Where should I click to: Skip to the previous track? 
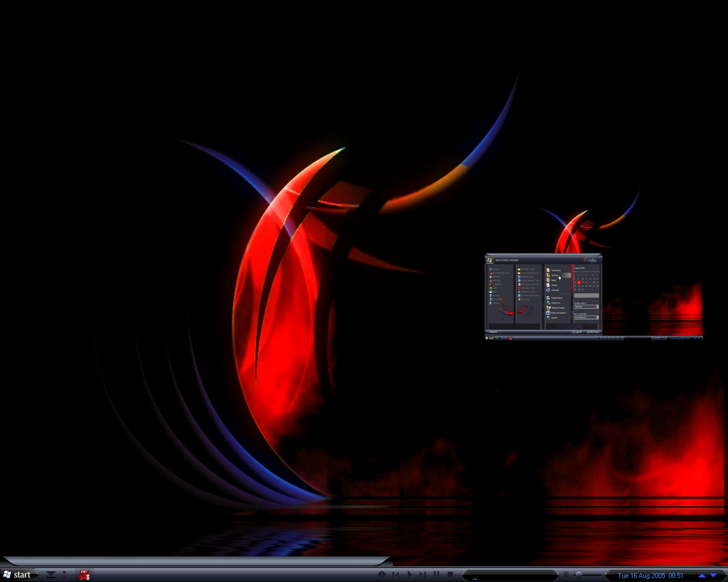pyautogui.click(x=396, y=575)
